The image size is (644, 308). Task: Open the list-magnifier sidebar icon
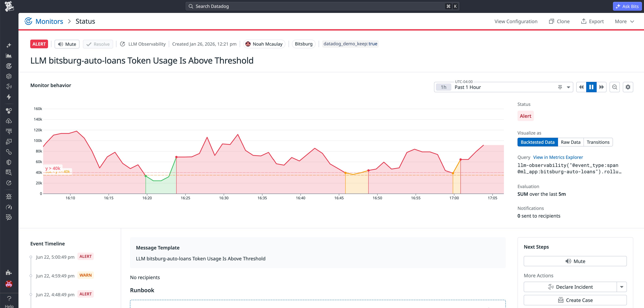pos(9,217)
